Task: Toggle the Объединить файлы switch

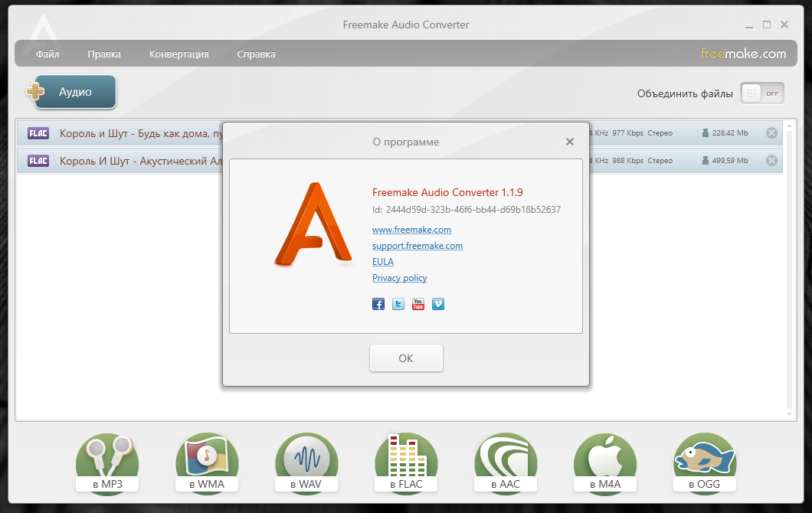Action: 761,93
